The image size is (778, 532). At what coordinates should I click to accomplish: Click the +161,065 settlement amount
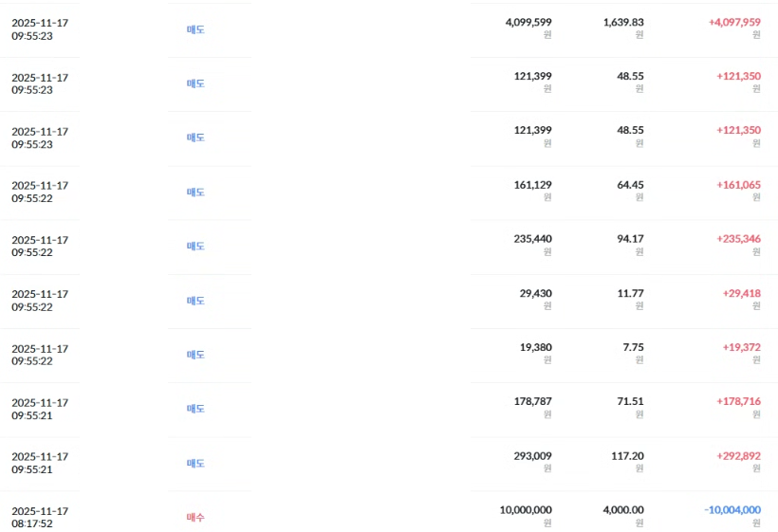(x=738, y=185)
